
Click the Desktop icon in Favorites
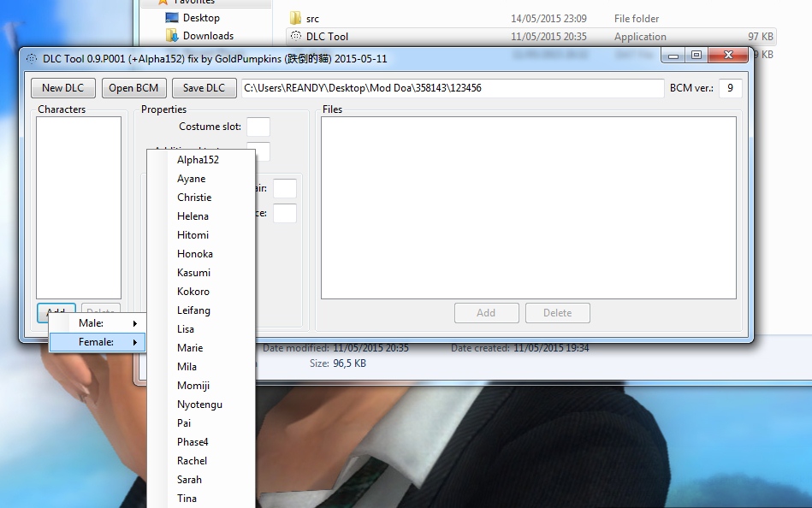172,18
